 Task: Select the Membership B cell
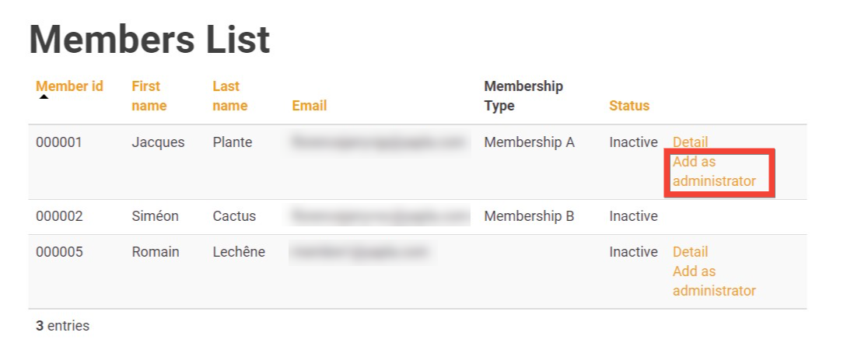point(529,216)
